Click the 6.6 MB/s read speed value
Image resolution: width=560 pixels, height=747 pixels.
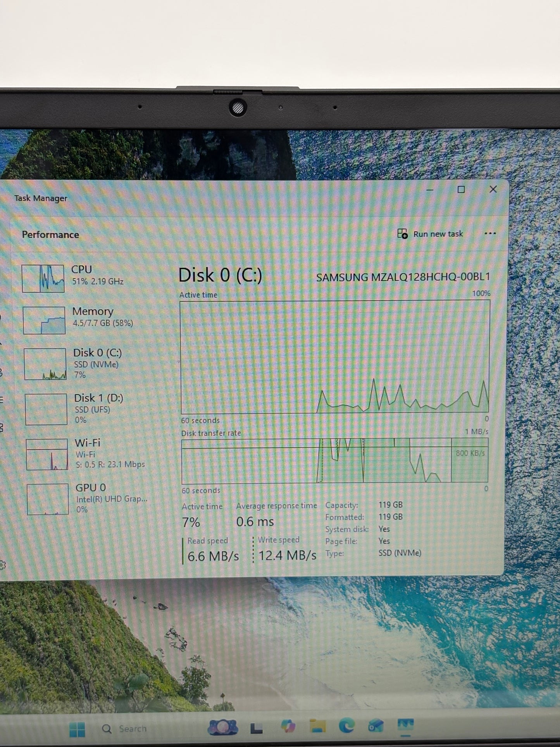213,557
